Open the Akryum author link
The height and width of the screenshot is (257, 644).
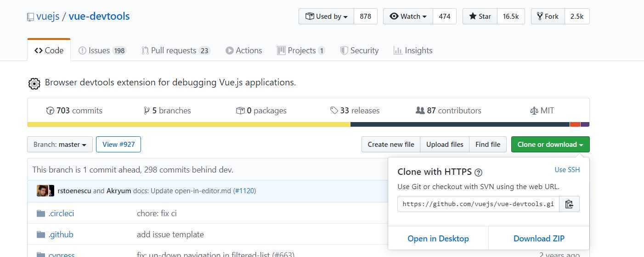(x=119, y=191)
